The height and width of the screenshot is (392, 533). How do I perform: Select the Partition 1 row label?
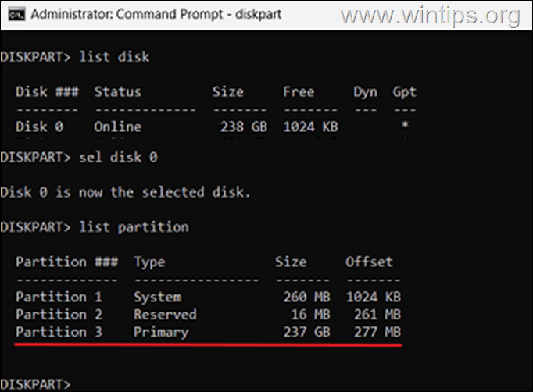point(59,297)
